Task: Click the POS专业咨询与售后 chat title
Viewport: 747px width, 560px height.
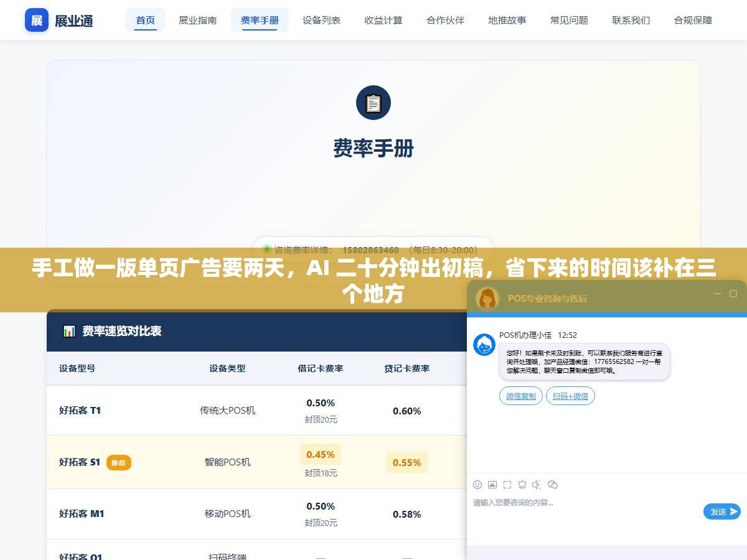Action: coord(547,299)
